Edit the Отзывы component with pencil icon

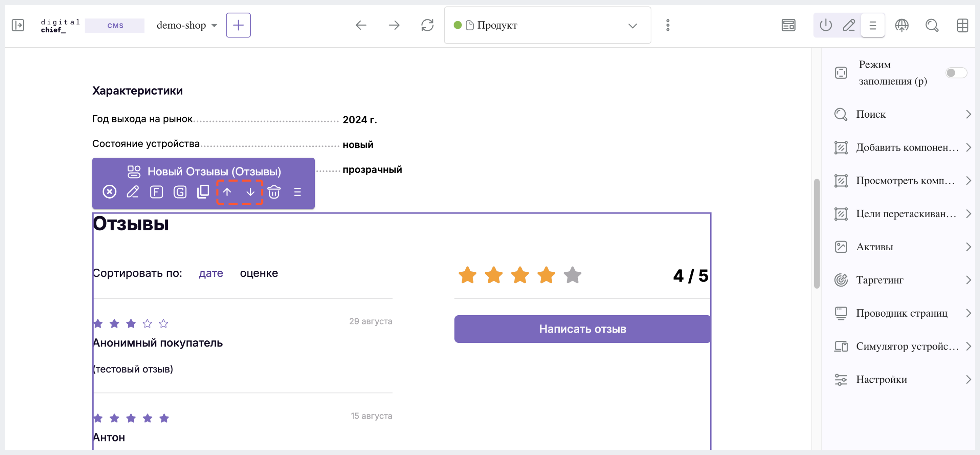(x=133, y=192)
